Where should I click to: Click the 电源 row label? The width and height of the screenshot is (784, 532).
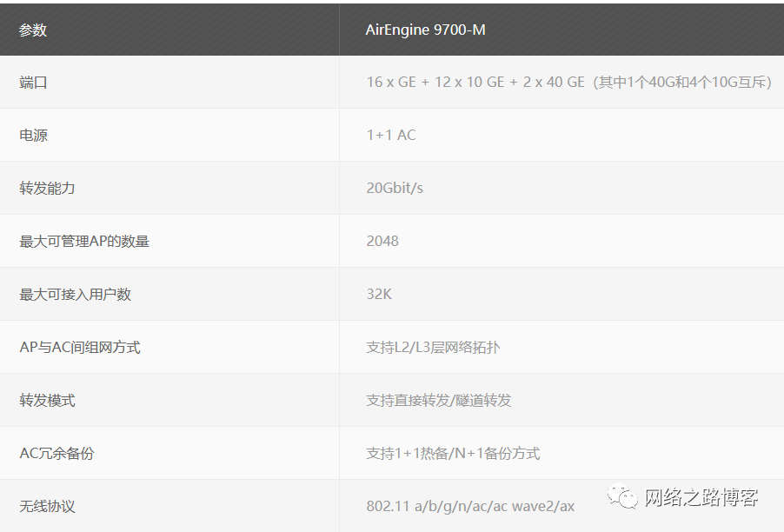pyautogui.click(x=33, y=136)
